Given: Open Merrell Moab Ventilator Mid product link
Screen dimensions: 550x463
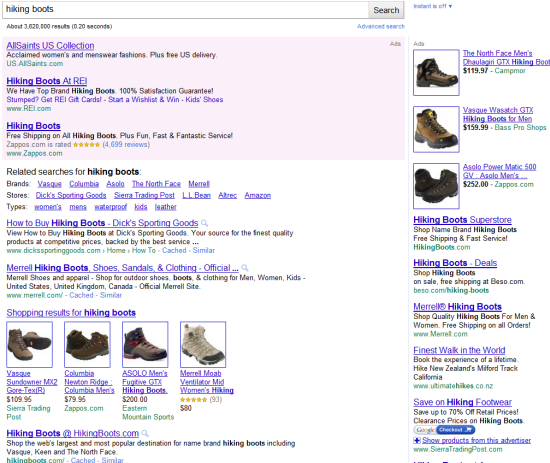Looking at the screenshot, I should point(207,382).
